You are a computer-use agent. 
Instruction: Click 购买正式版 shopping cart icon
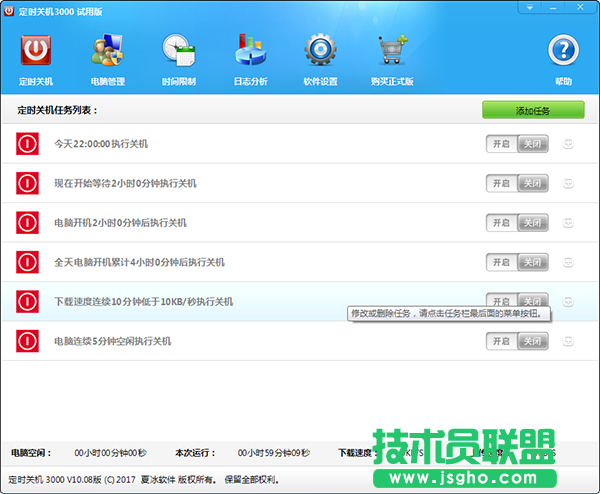click(392, 50)
